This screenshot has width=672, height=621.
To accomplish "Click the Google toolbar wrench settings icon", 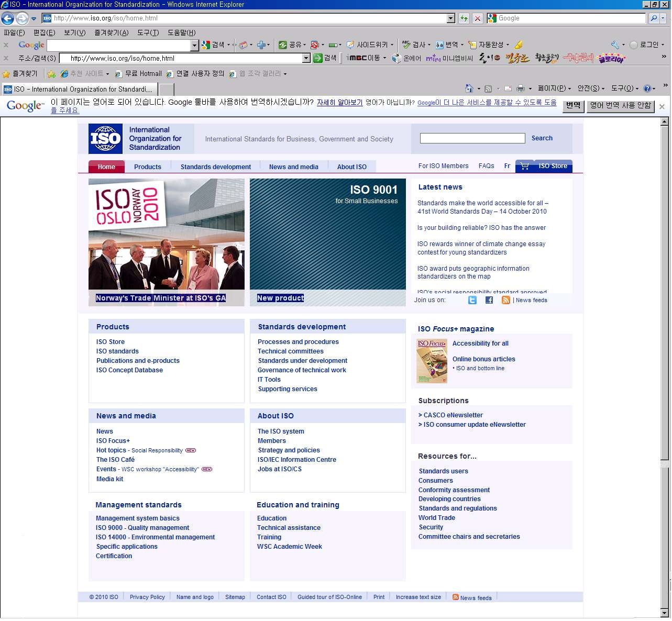I will [x=615, y=45].
